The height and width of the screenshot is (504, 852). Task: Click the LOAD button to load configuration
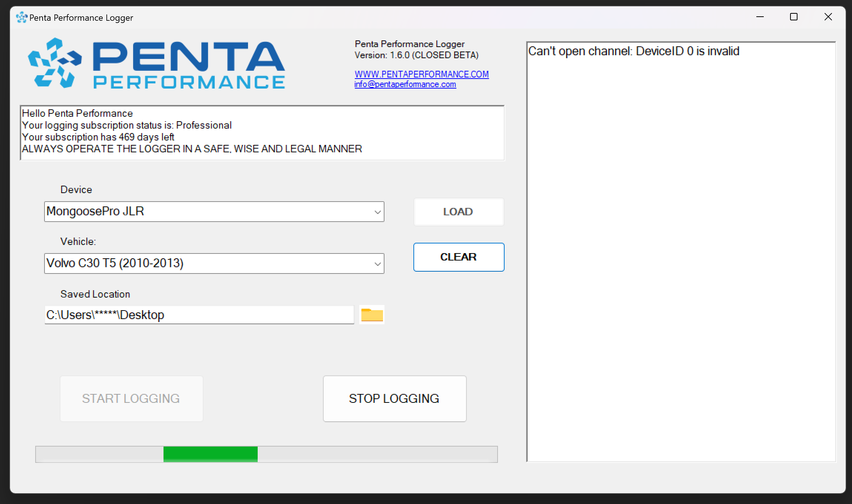tap(458, 212)
